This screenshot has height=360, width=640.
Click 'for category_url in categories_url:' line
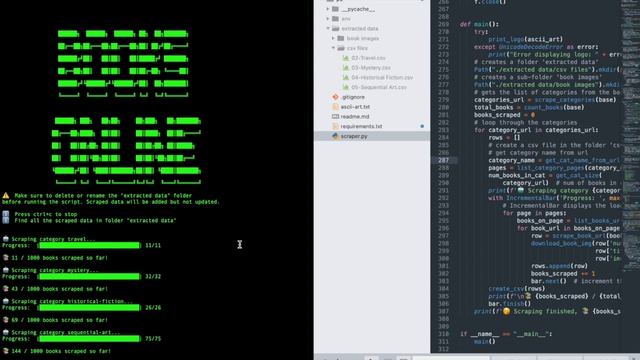536,130
